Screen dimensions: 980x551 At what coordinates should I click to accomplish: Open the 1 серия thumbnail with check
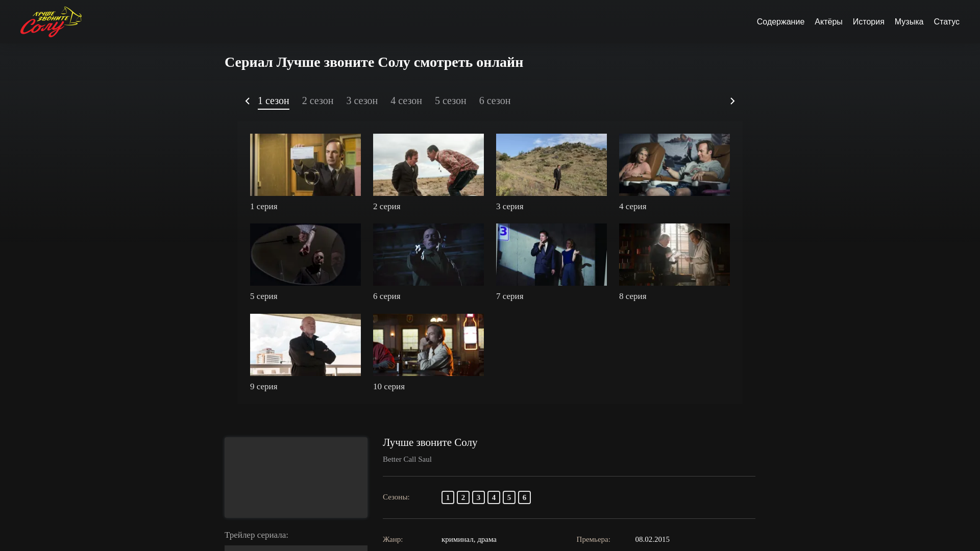(x=305, y=165)
